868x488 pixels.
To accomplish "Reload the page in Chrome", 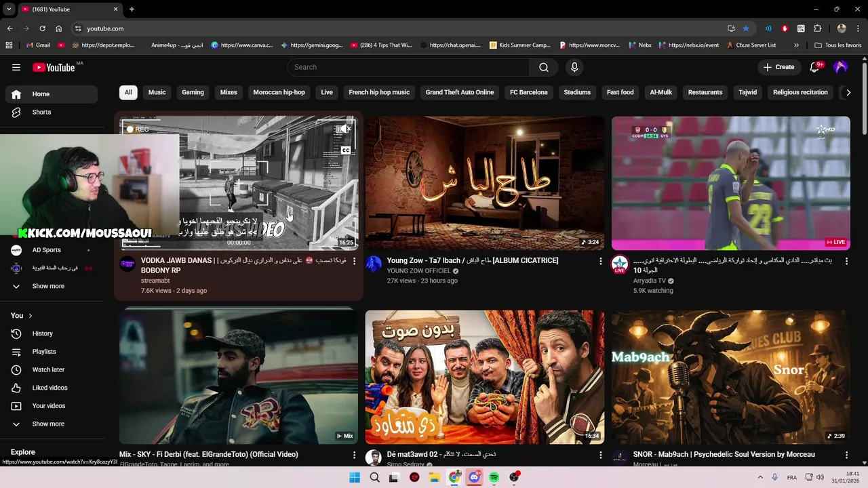I will (42, 28).
